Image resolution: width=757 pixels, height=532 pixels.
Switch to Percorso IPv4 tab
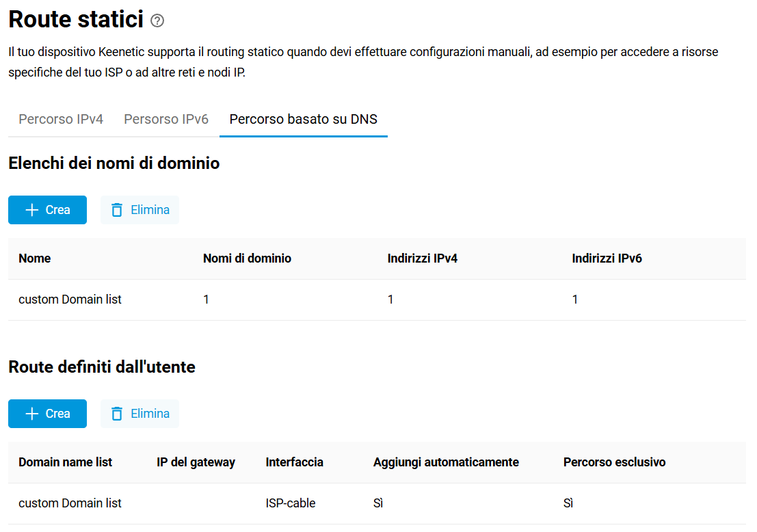click(61, 119)
